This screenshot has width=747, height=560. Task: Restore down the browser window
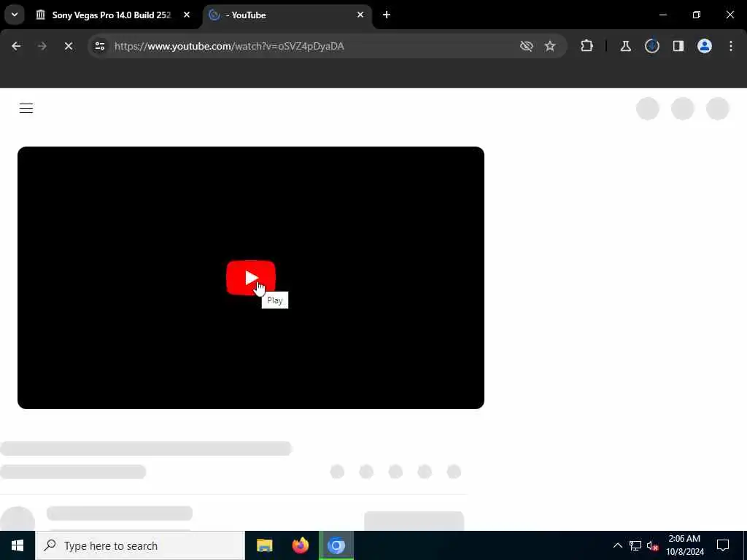(697, 15)
